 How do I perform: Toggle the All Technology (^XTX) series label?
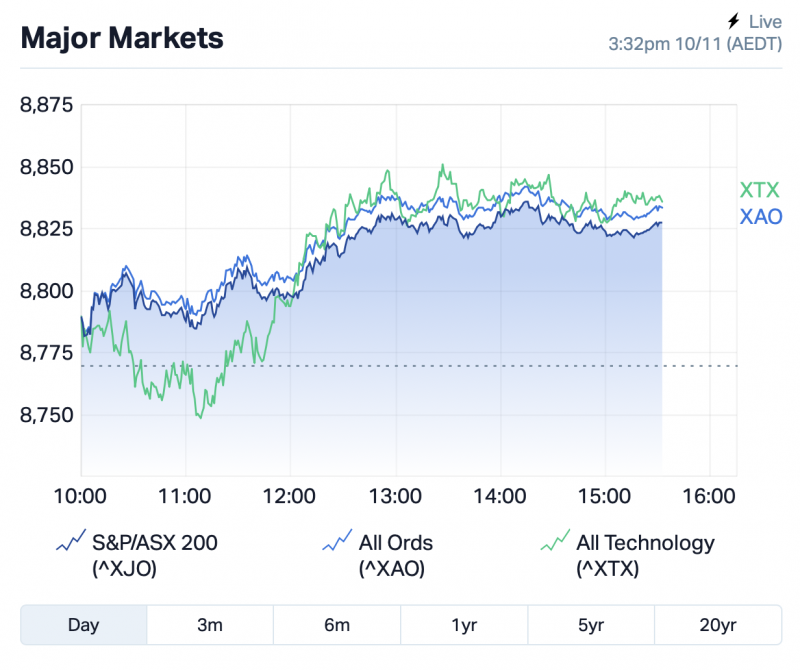(x=645, y=556)
